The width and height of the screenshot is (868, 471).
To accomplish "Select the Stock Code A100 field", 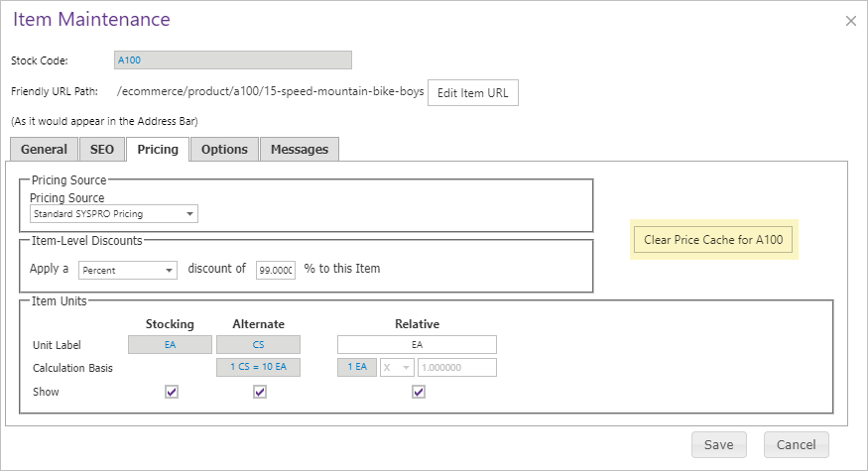I will pos(233,59).
